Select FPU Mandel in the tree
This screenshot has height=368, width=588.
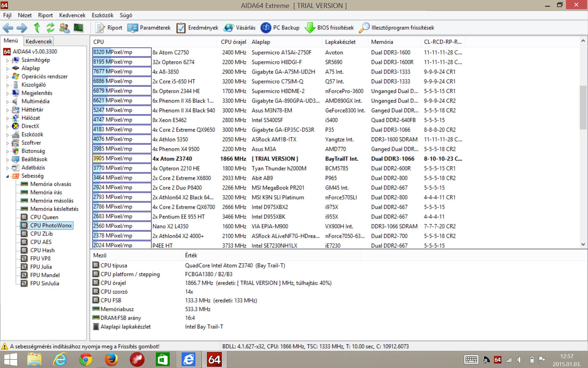[45, 275]
